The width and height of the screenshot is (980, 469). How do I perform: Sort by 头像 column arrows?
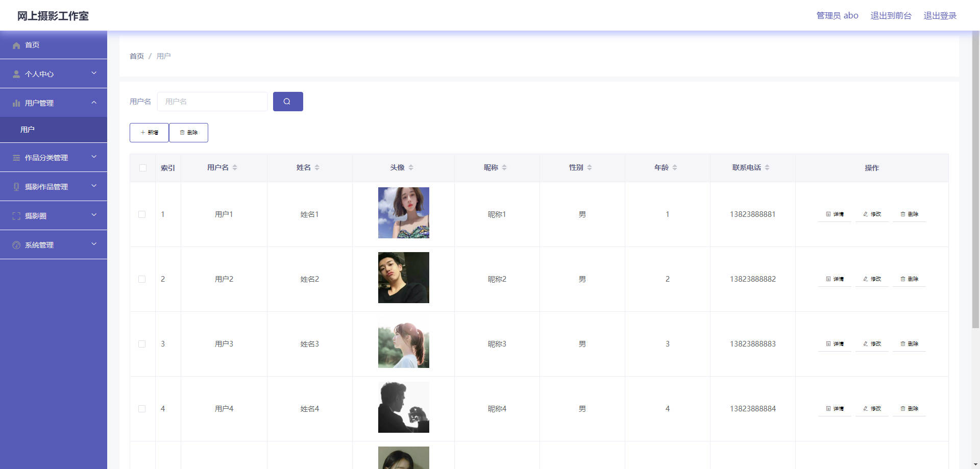coord(411,167)
